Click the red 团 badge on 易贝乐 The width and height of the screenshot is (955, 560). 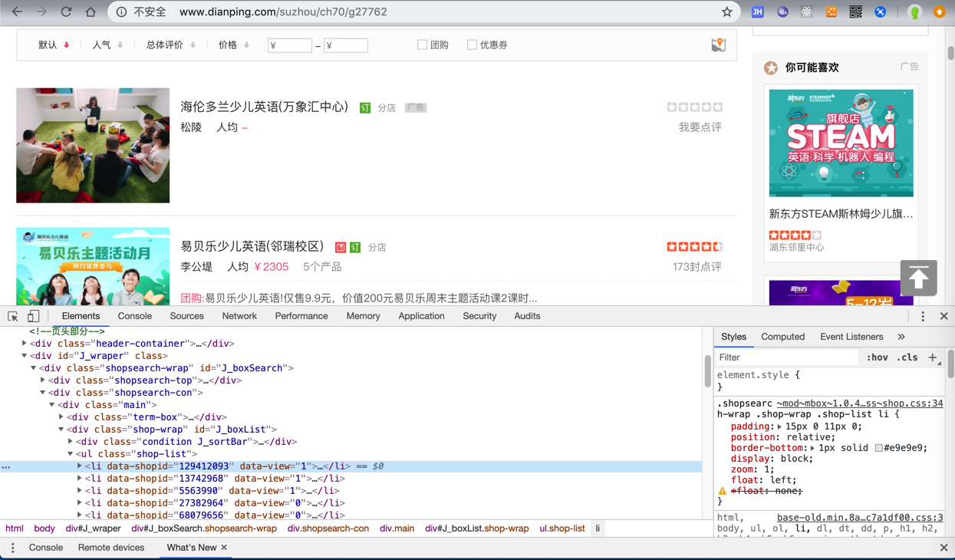coord(341,247)
